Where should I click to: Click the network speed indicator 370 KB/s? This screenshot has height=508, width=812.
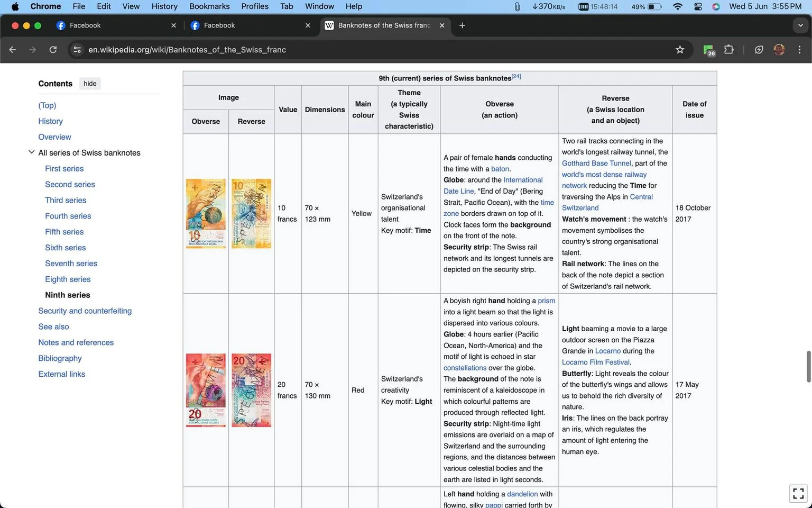[549, 6]
